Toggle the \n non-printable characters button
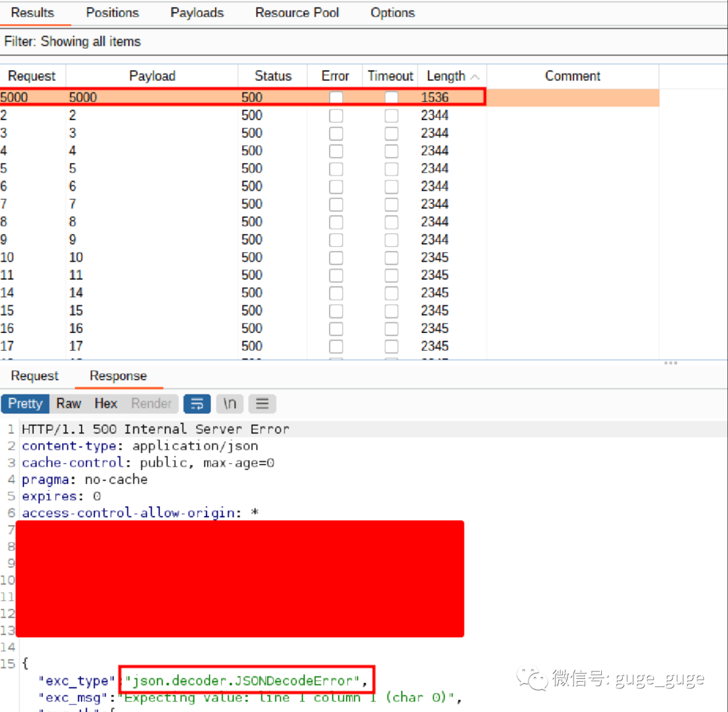 tap(230, 404)
